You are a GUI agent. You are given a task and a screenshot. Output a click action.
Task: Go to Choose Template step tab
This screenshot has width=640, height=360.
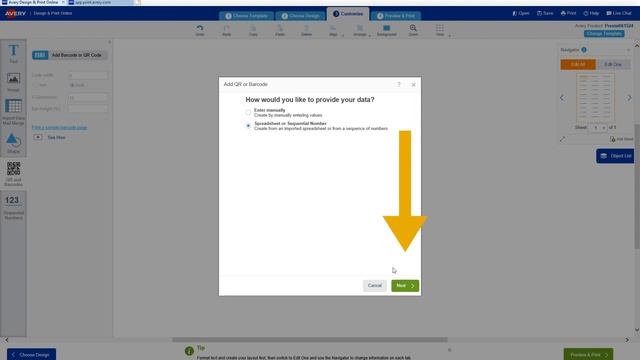pyautogui.click(x=246, y=16)
